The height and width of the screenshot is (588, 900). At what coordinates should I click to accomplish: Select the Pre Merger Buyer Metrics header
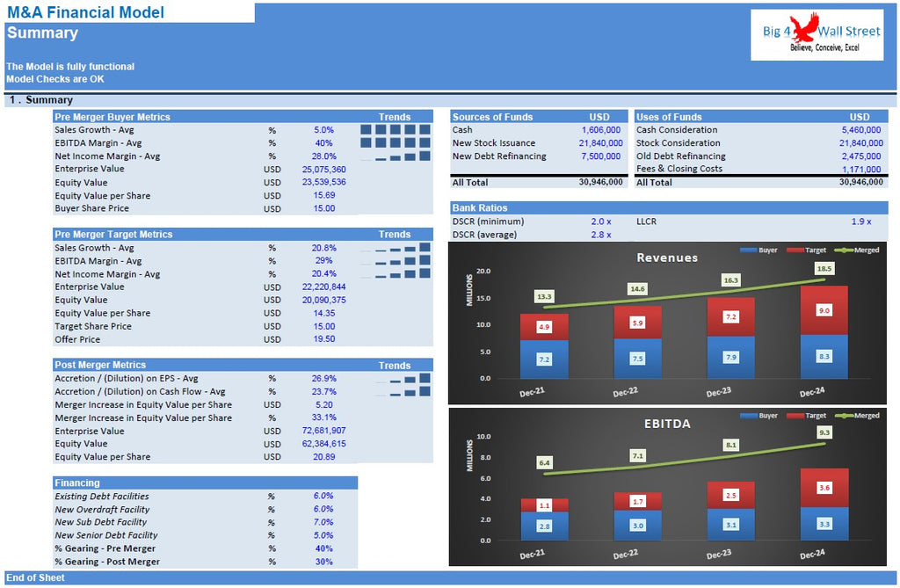click(112, 117)
